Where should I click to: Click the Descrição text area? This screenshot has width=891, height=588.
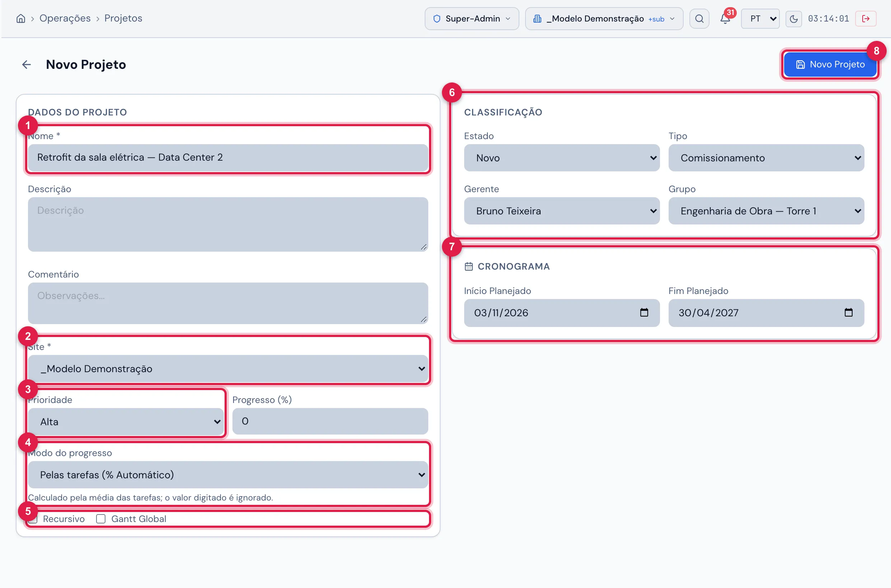[228, 224]
